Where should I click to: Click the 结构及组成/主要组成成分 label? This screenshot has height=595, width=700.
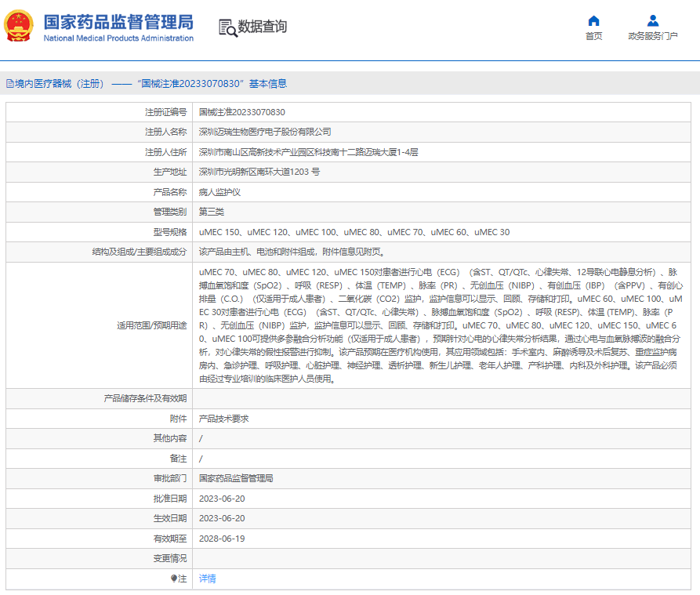(x=140, y=252)
